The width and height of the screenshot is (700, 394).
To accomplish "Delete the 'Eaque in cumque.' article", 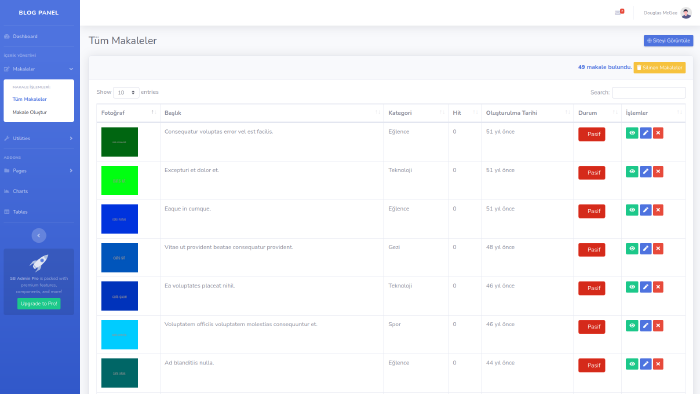I will point(658,210).
